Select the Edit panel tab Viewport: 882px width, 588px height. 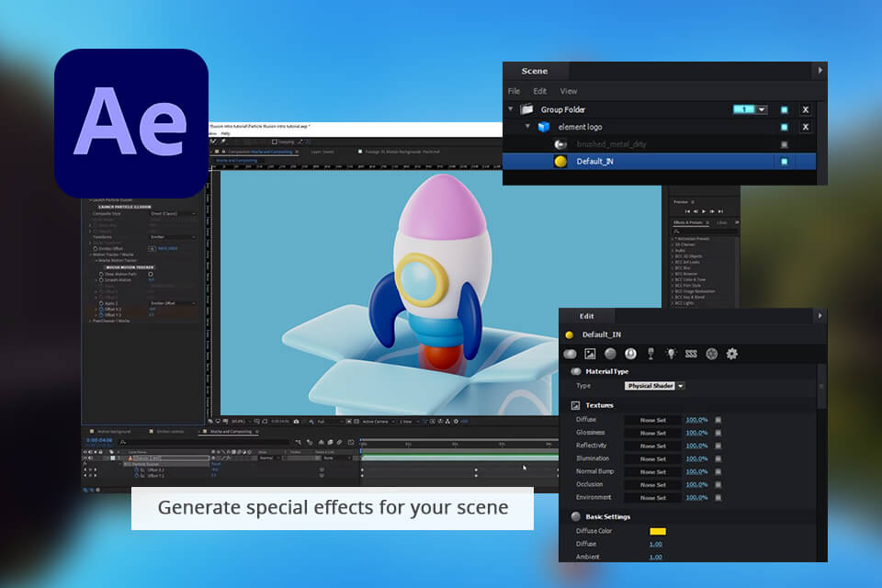point(587,316)
